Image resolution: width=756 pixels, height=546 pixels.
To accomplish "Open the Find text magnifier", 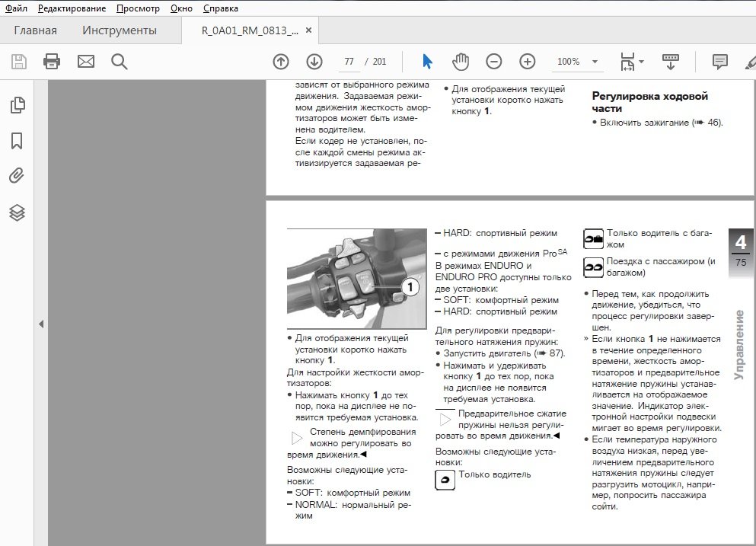I will coord(119,62).
